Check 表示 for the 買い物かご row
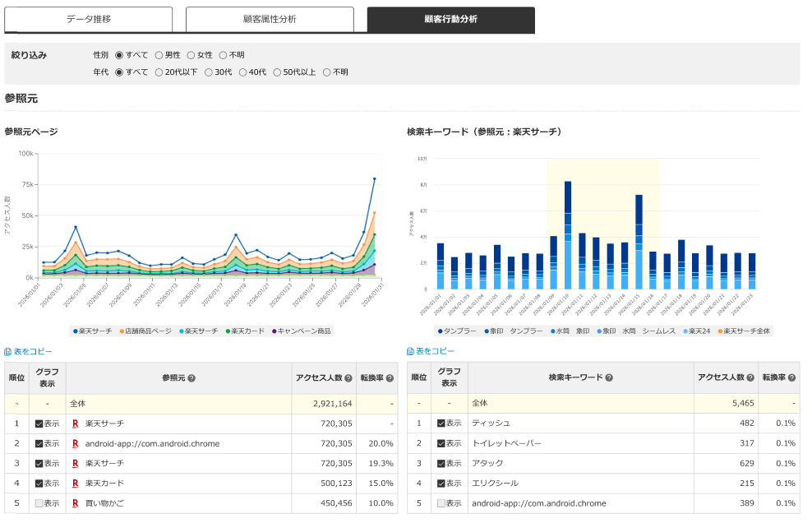This screenshot has width=812, height=523. click(x=39, y=503)
